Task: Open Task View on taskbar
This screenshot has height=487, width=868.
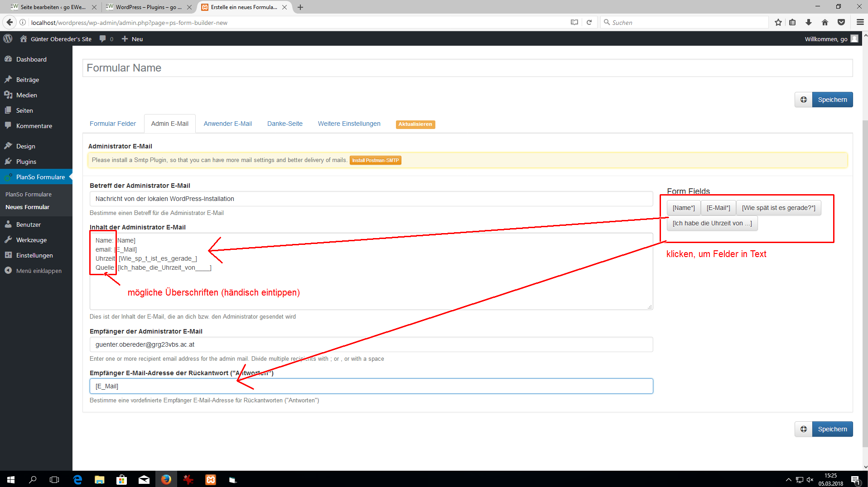Action: click(54, 479)
